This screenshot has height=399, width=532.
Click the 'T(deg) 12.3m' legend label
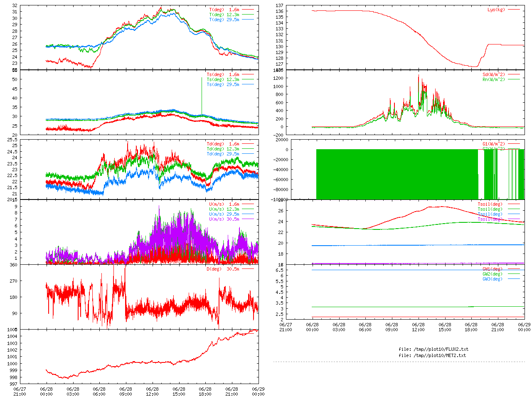pos(224,15)
